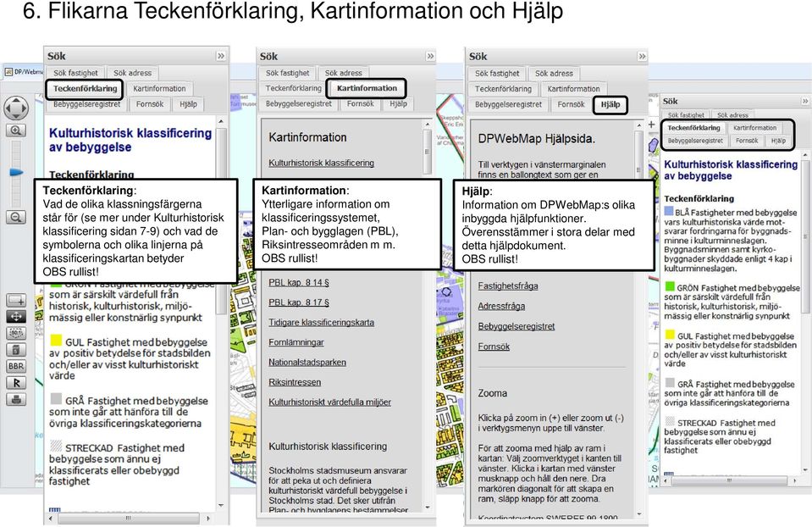
Task: Select bold Kartinformation tab in second Sök panel
Action: (x=367, y=88)
